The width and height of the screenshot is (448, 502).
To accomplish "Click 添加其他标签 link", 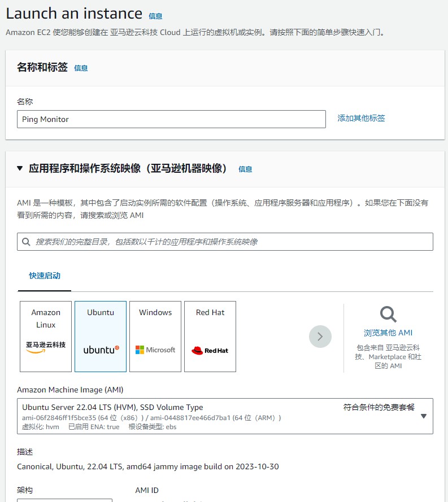I will click(361, 118).
